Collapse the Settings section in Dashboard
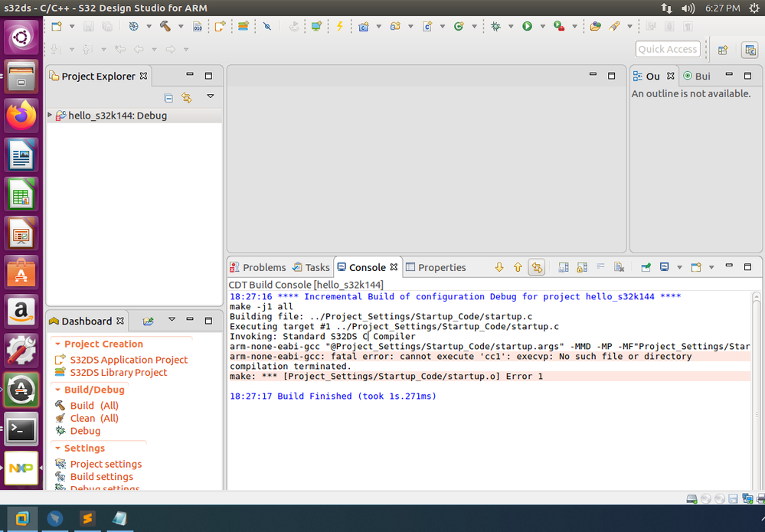 (x=57, y=449)
